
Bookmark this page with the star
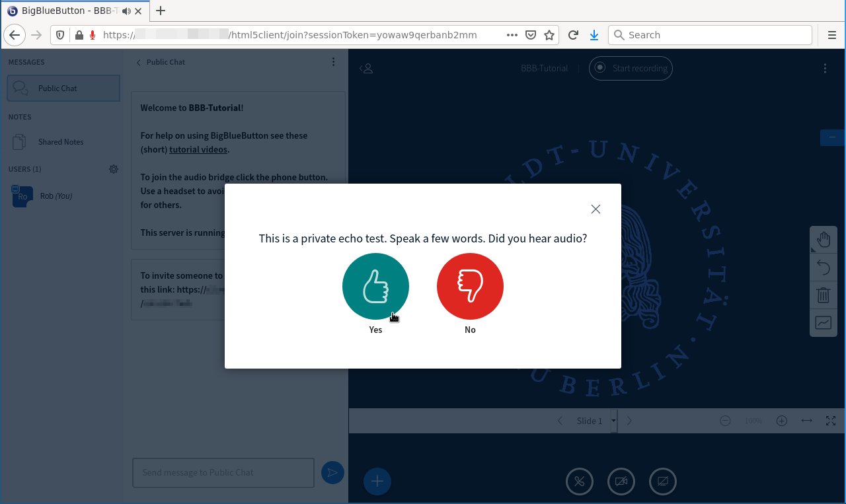tap(549, 35)
